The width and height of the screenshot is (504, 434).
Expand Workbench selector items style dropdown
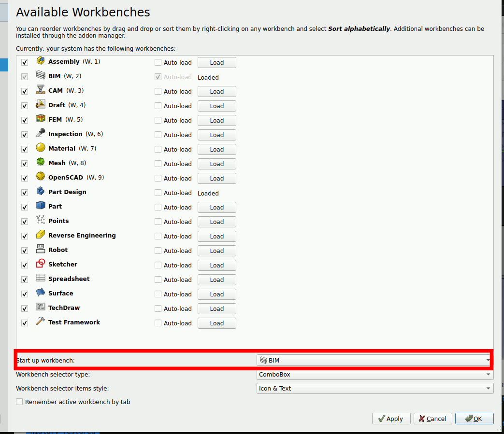(x=374, y=388)
